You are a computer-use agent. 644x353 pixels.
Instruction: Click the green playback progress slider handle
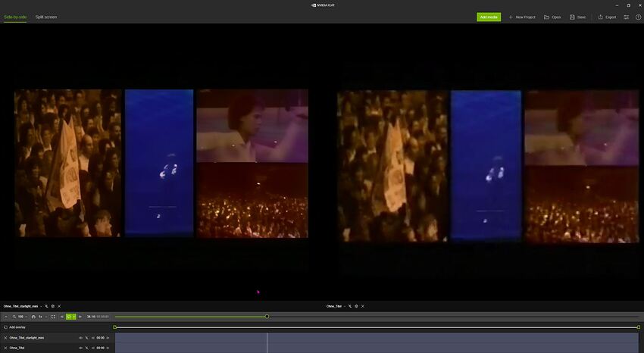(267, 317)
